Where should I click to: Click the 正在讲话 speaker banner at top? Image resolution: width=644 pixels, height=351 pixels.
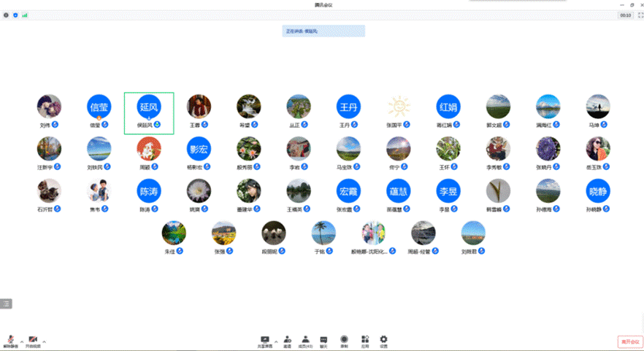323,31
